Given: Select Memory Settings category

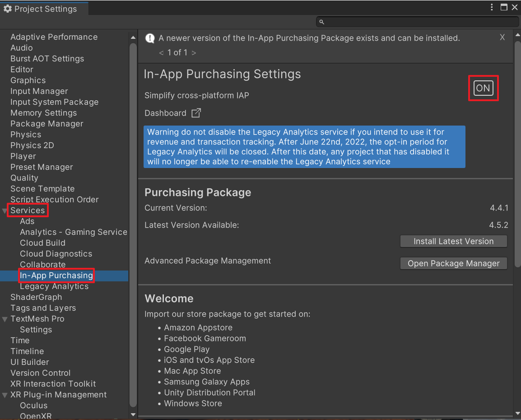Looking at the screenshot, I should tap(43, 113).
